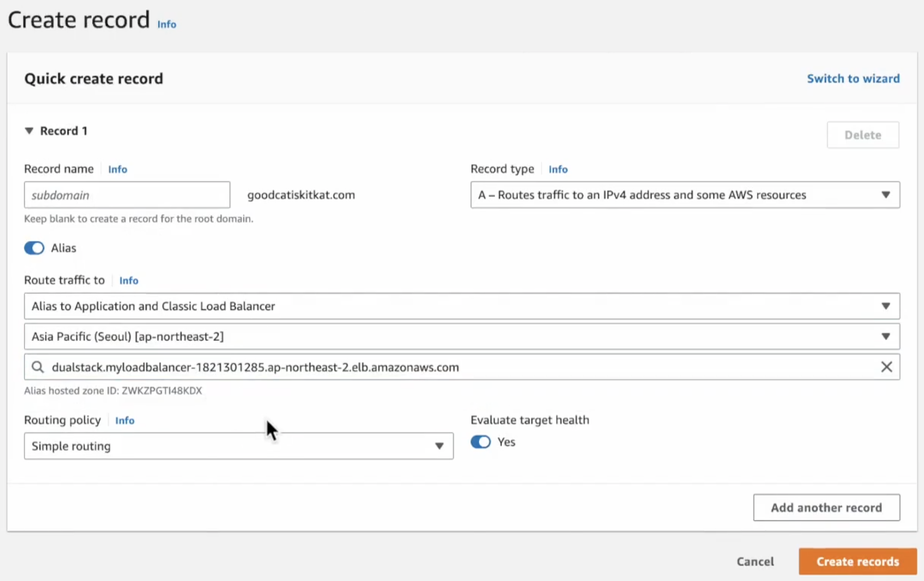This screenshot has height=581, width=924.
Task: Toggle the Alias switch off
Action: point(34,248)
